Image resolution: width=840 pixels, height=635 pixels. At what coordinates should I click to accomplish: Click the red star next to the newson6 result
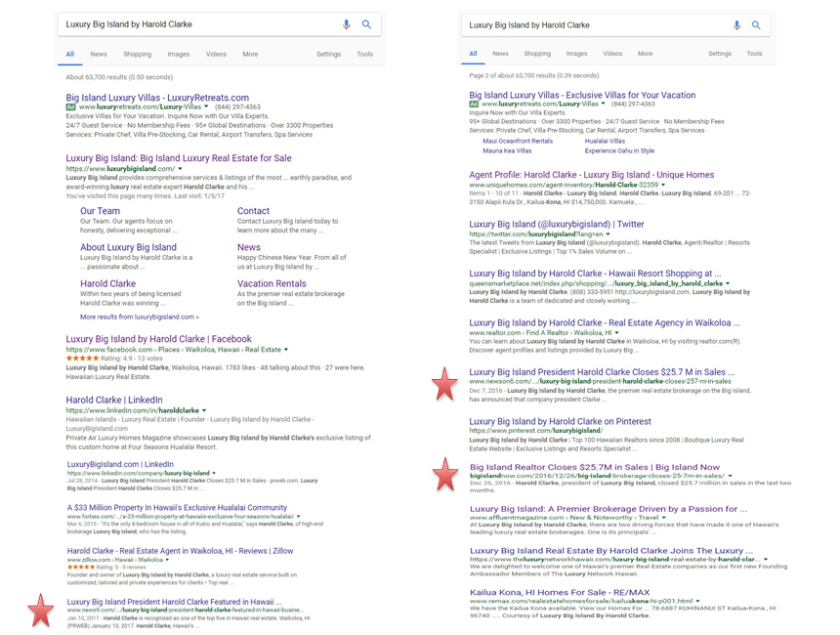coord(445,385)
